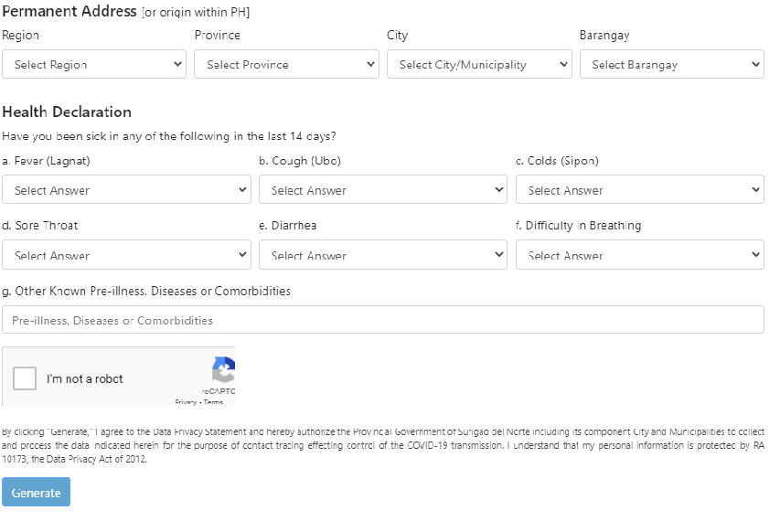The height and width of the screenshot is (532, 780).
Task: Open the Fever (Lagnat) answer dropdown
Action: [126, 190]
